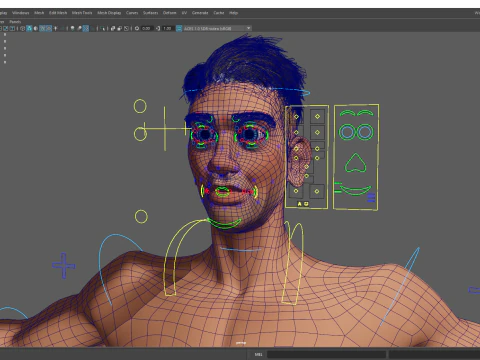Open the Mesh Display menu
The image size is (480, 360).
tap(109, 13)
